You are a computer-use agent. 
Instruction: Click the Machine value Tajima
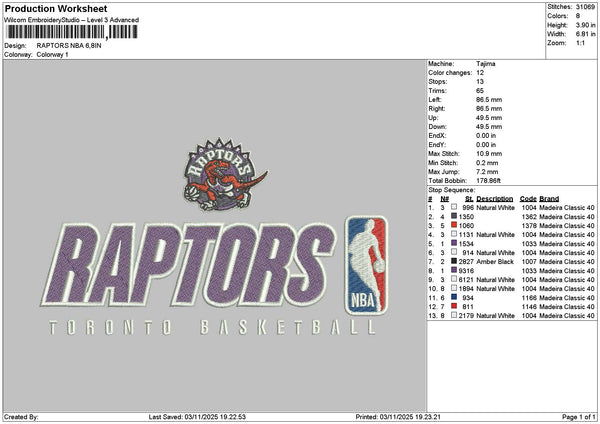[x=486, y=64]
